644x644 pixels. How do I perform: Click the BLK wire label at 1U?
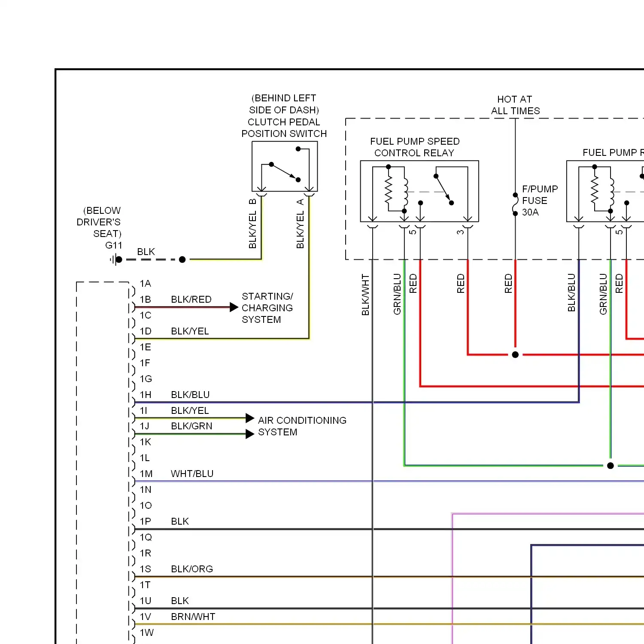(x=180, y=601)
